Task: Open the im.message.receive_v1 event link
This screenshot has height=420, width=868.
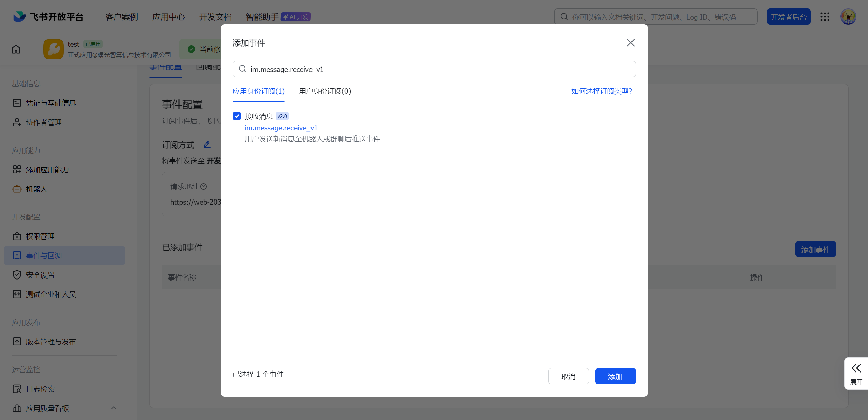Action: pyautogui.click(x=281, y=128)
